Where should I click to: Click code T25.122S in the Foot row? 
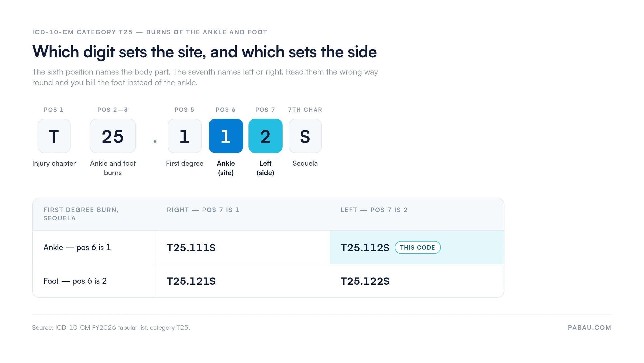click(365, 281)
